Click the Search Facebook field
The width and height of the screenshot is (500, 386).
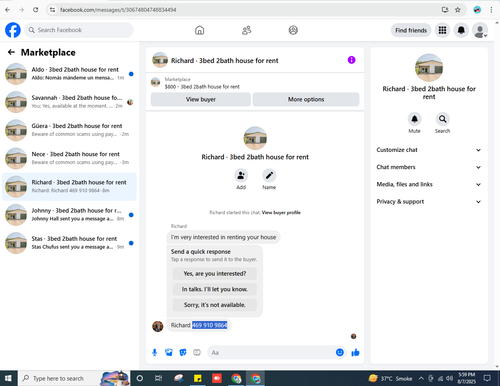click(x=79, y=30)
